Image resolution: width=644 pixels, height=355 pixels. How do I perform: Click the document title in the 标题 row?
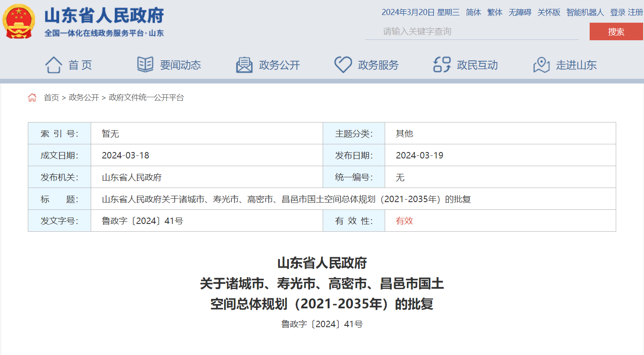(x=286, y=199)
